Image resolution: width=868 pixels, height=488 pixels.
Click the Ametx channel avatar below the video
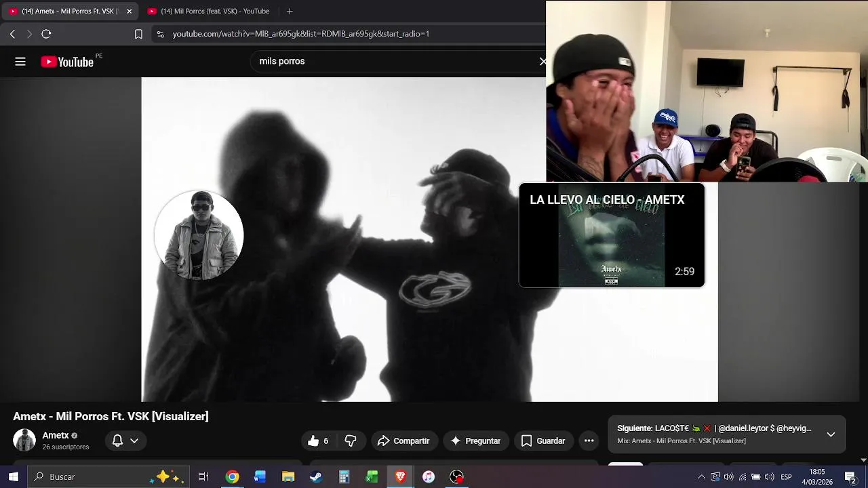pyautogui.click(x=24, y=441)
